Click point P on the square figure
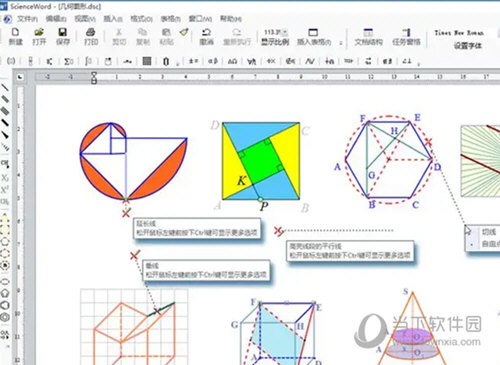Screen dimensions: 500x365 pyautogui.click(x=261, y=200)
